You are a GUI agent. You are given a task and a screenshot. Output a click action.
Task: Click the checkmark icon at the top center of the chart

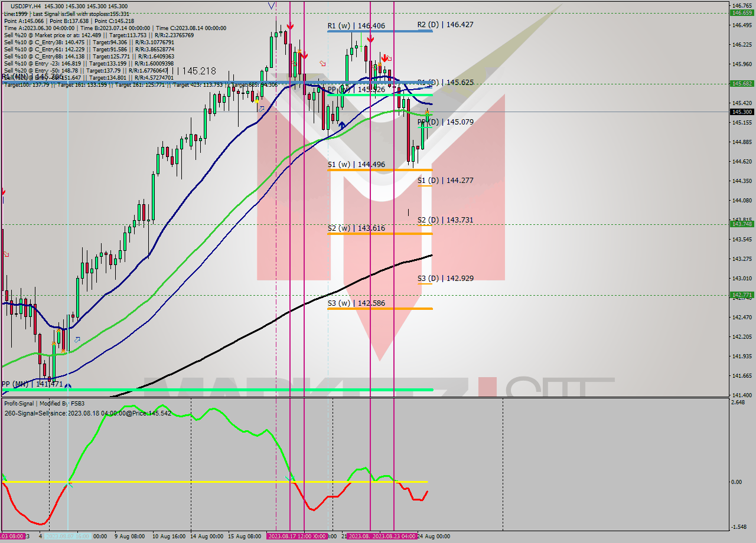click(x=272, y=4)
